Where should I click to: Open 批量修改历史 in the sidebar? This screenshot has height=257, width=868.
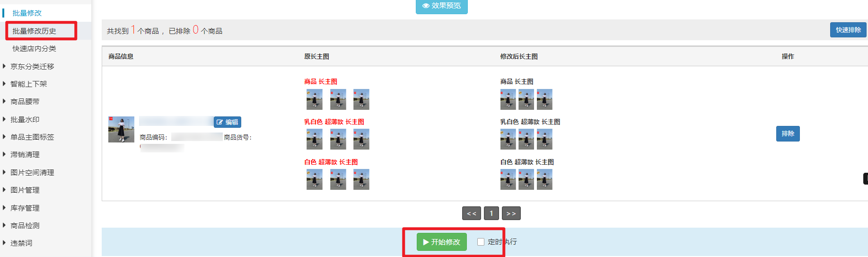click(34, 31)
